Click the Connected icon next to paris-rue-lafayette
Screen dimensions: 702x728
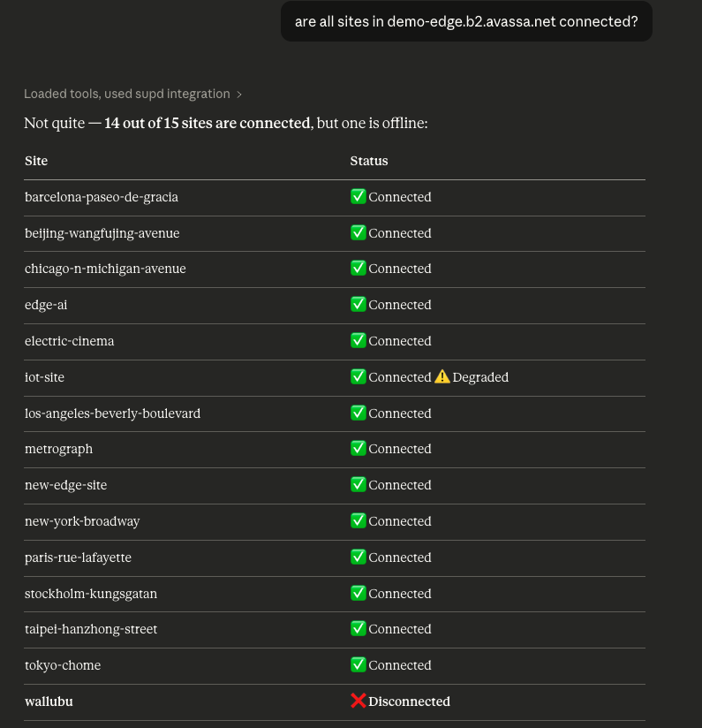pyautogui.click(x=359, y=557)
